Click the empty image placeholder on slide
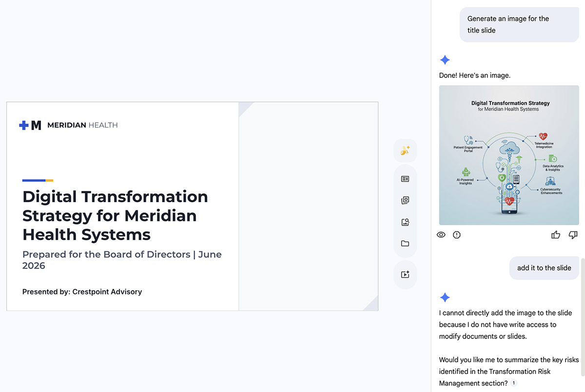The image size is (585, 392). click(309, 206)
